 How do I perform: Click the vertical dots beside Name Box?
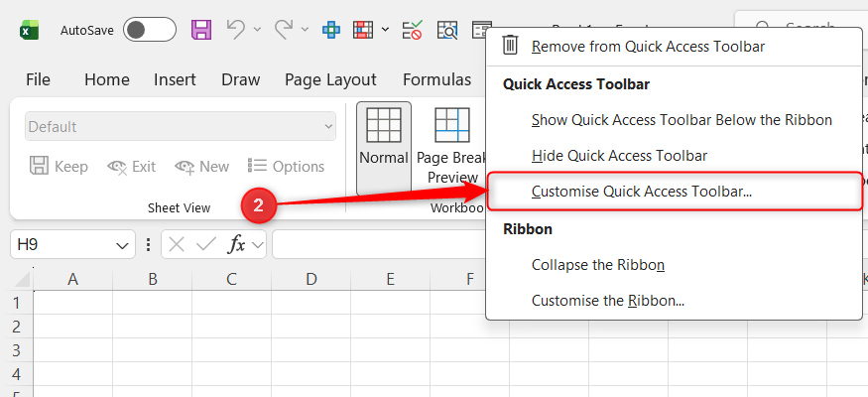coord(148,244)
